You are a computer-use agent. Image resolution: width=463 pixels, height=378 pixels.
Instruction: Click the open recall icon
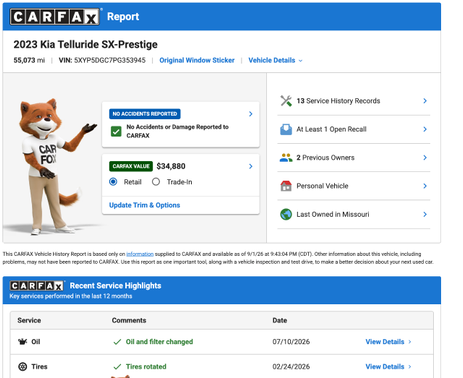286,129
